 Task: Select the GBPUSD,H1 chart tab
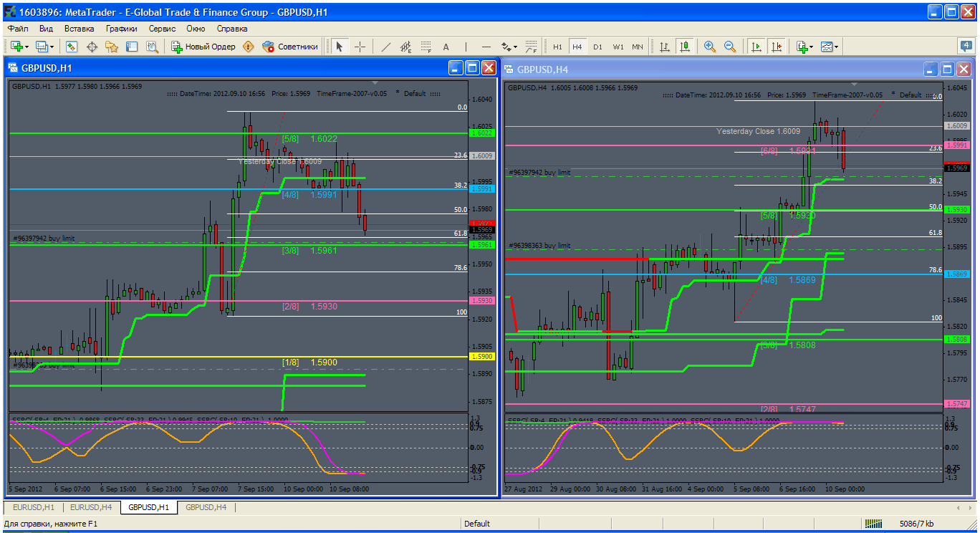(148, 507)
